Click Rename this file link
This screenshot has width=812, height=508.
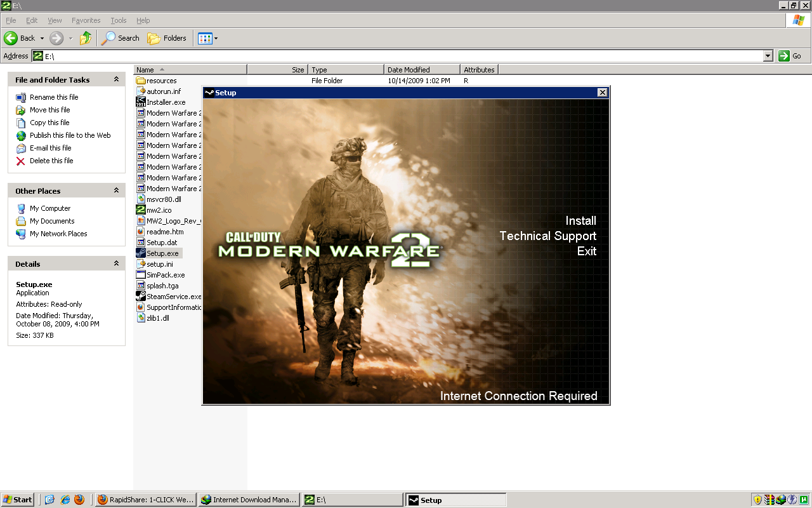pyautogui.click(x=54, y=97)
